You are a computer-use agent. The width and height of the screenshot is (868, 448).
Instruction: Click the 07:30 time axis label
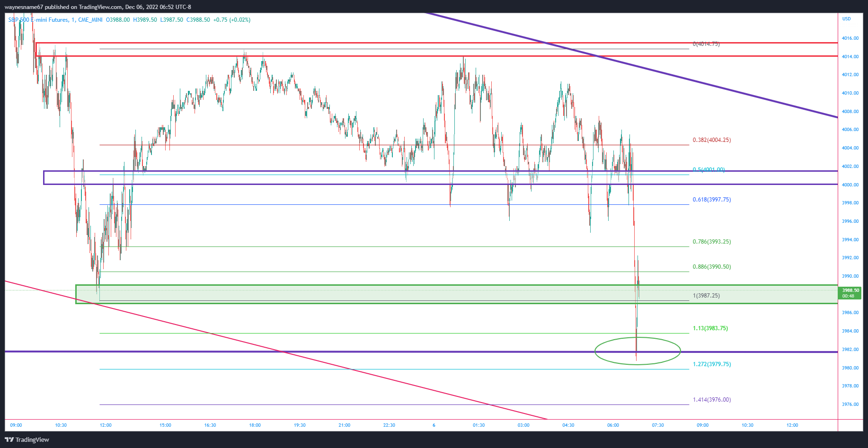(x=657, y=425)
